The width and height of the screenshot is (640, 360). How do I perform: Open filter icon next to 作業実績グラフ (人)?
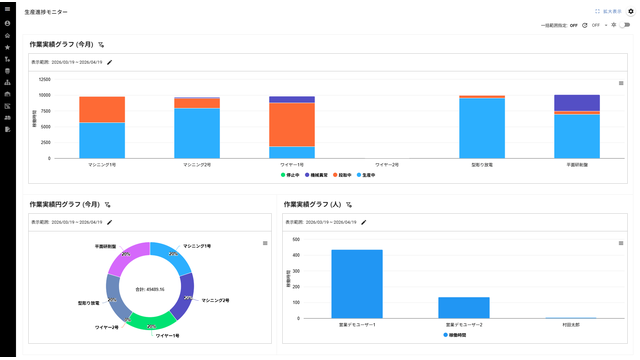click(x=349, y=205)
